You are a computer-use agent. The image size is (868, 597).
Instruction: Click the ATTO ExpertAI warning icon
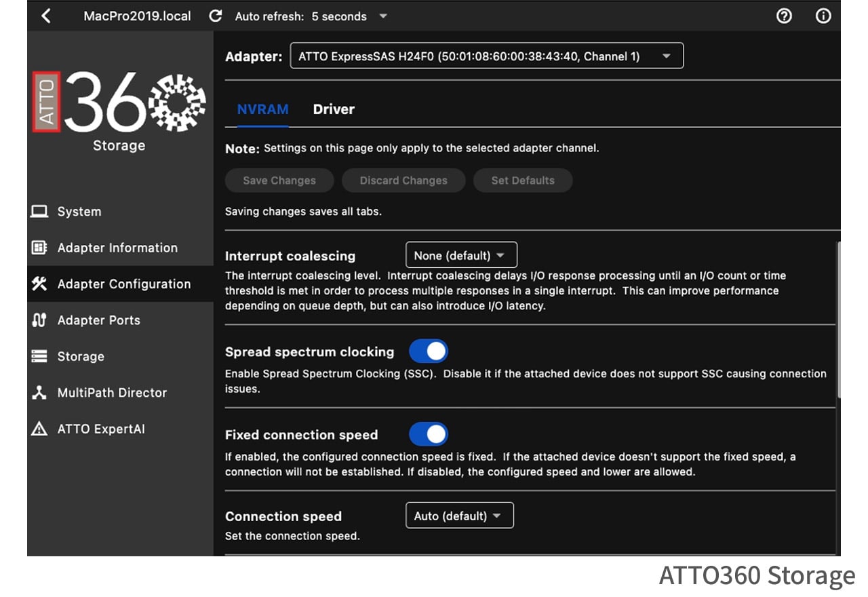tap(39, 429)
